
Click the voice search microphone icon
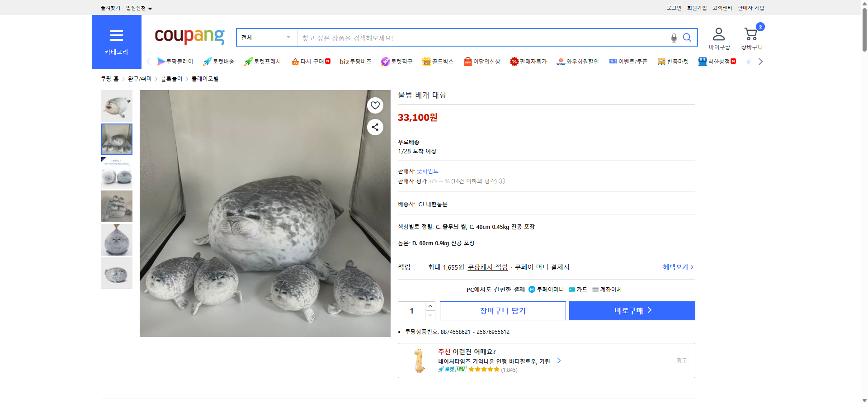[674, 38]
